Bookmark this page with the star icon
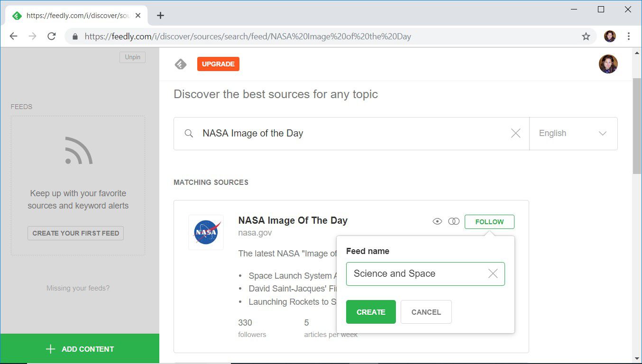Image resolution: width=642 pixels, height=364 pixels. (x=586, y=36)
